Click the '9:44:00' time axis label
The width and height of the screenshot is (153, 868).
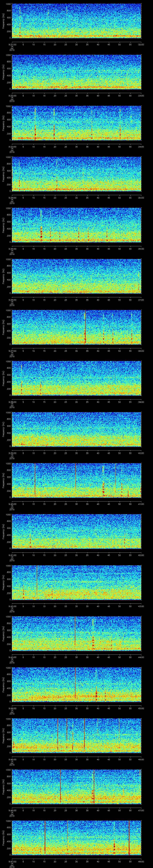click(x=12, y=708)
